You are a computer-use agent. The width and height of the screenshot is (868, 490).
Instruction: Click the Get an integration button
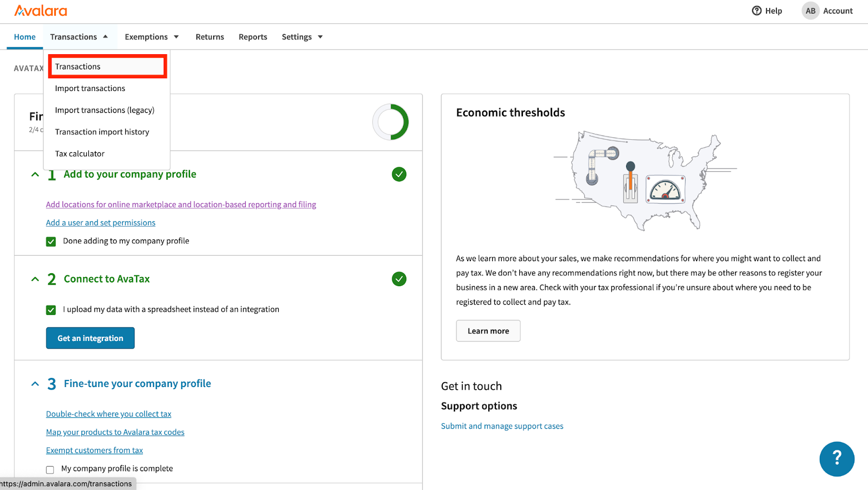click(90, 338)
